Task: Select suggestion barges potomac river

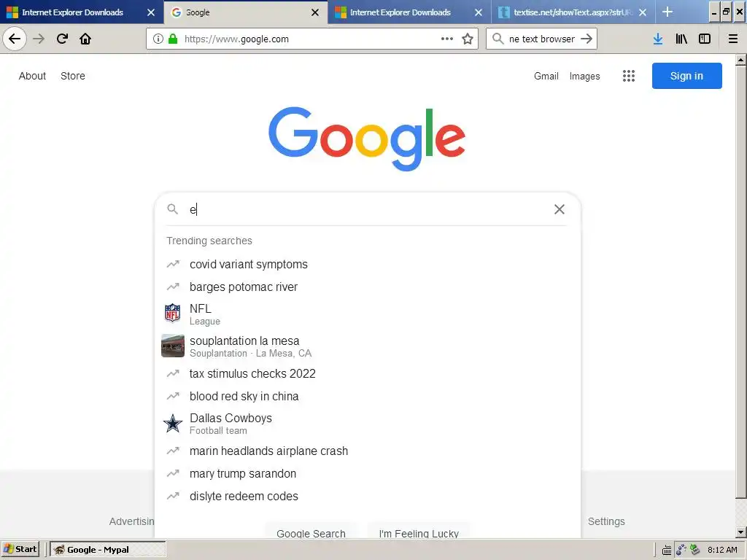Action: point(368,287)
